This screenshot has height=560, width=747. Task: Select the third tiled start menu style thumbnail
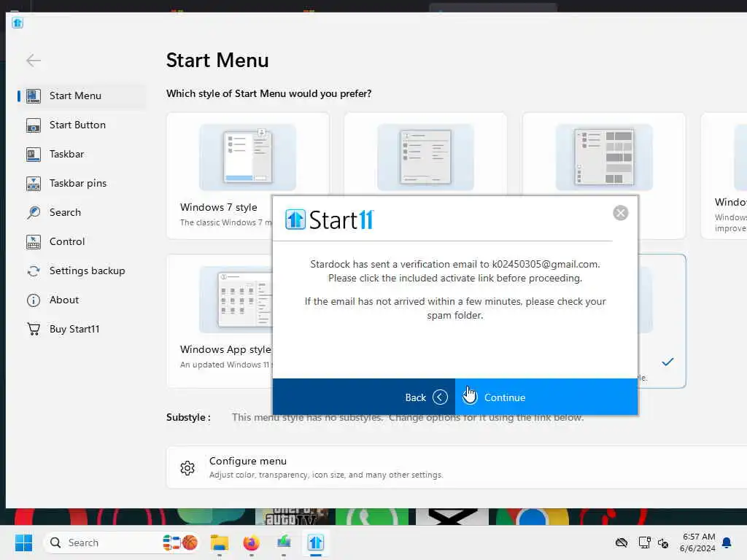tap(604, 157)
